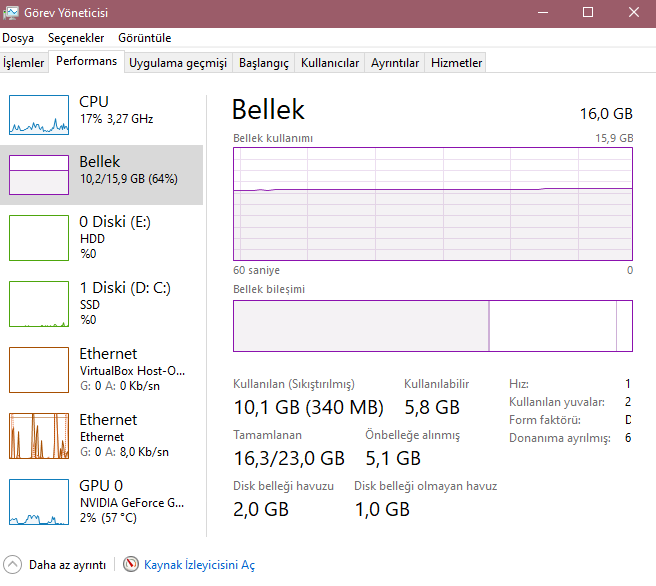Click the 15,9 GB graph maximum label
The width and height of the screenshot is (656, 586).
coord(614,138)
